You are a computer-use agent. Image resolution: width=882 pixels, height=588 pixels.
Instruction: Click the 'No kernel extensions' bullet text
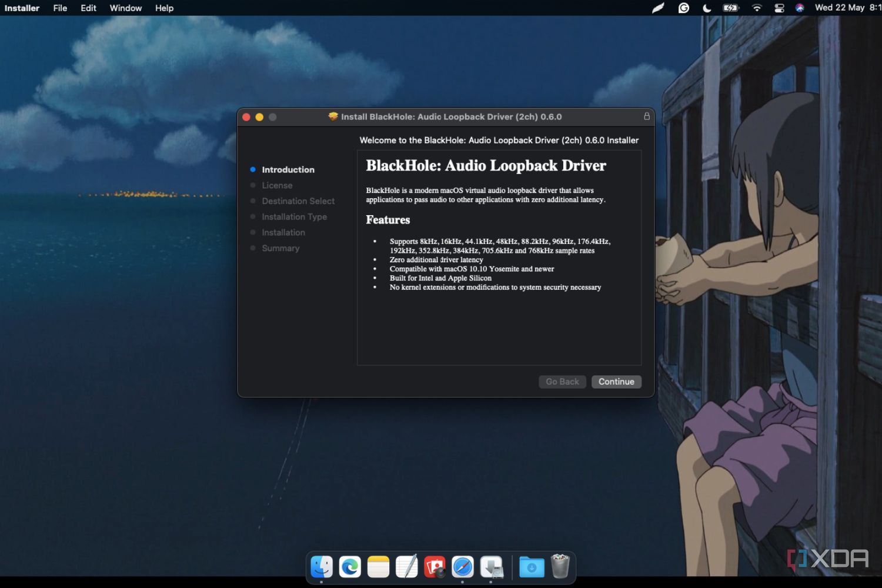495,288
